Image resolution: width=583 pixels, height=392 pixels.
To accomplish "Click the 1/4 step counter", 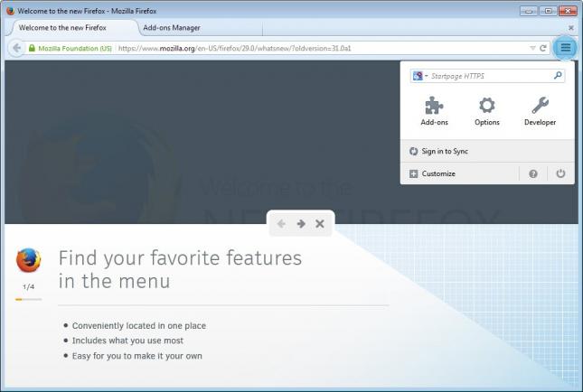I will click(x=28, y=286).
